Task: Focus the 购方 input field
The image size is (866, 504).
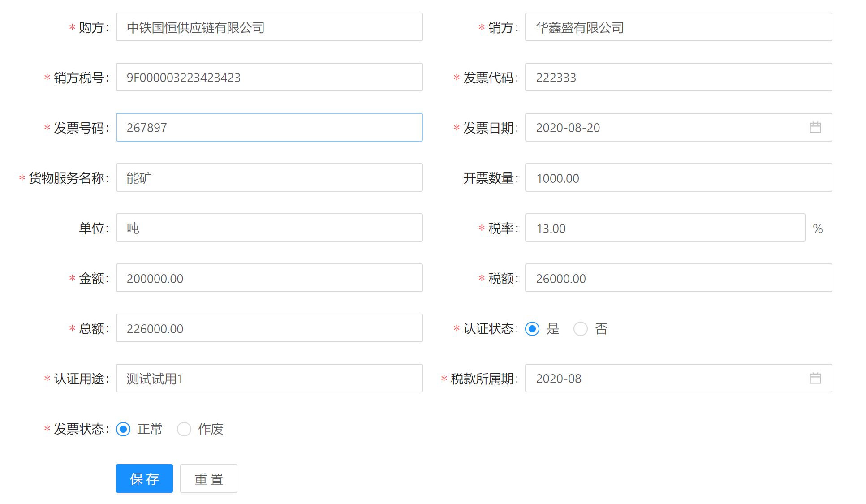Action: tap(269, 27)
